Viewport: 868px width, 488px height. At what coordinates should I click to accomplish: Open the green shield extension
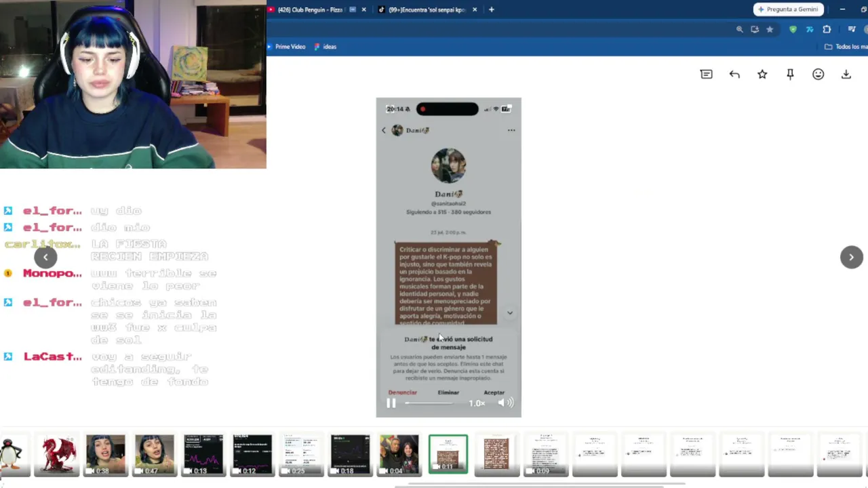(793, 29)
